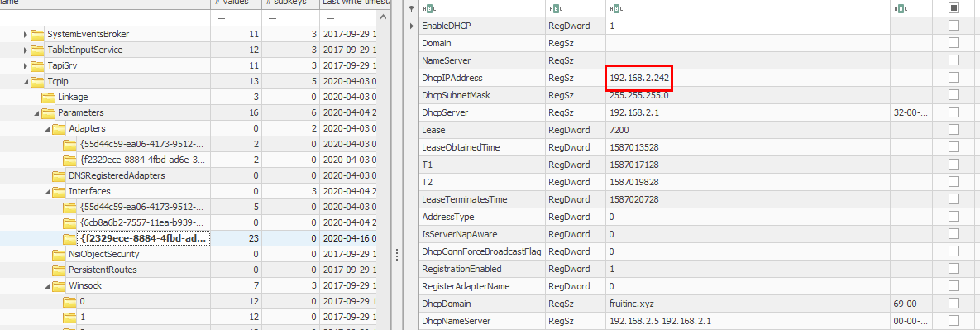Screen dimensions: 980x330
Task: Toggle the header select-all checkbox in values grid
Action: click(954, 8)
